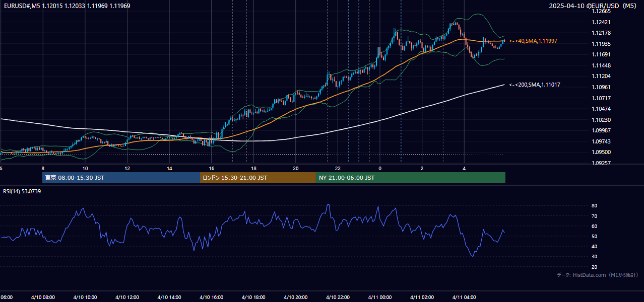Click price axis value 1.12665
Image resolution: width=644 pixels, height=302 pixels.
pyautogui.click(x=601, y=11)
